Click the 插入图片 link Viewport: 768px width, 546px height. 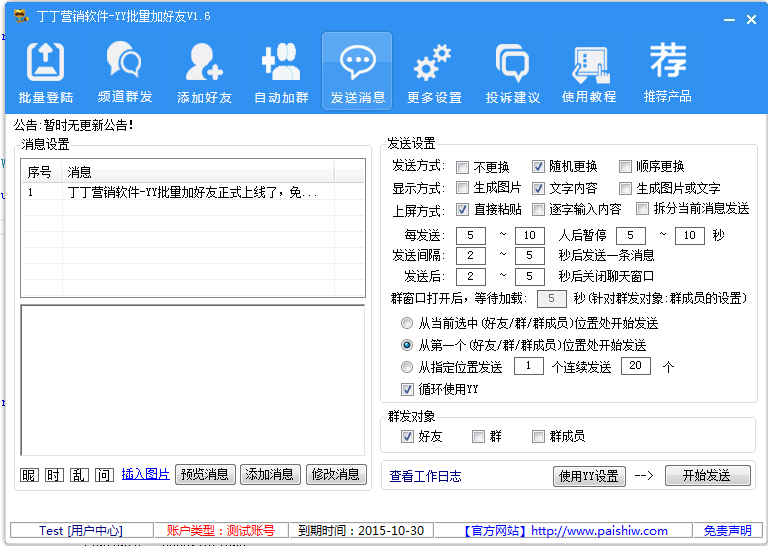[x=145, y=474]
